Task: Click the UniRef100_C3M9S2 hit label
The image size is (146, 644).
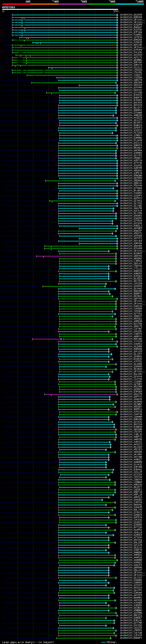Action: [131, 261]
